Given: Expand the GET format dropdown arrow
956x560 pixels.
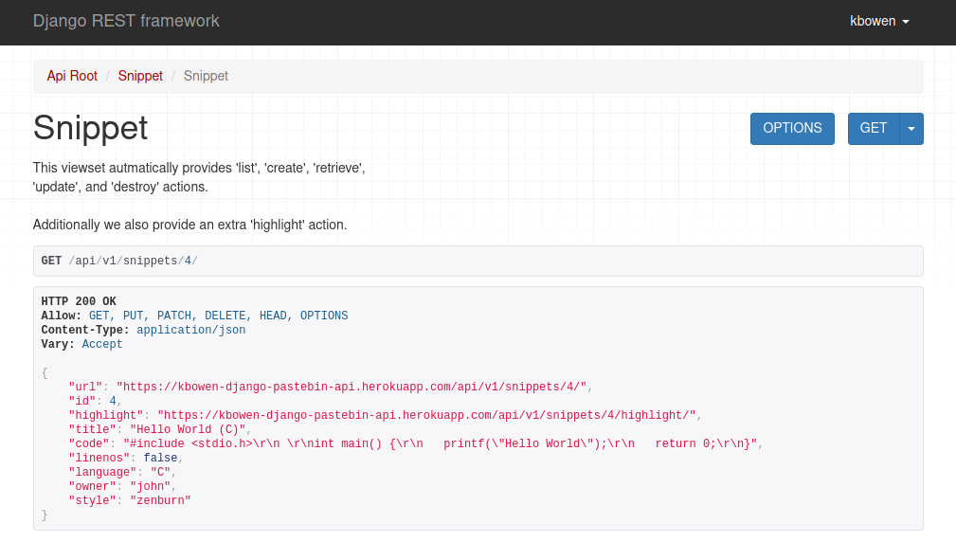Looking at the screenshot, I should 911,129.
